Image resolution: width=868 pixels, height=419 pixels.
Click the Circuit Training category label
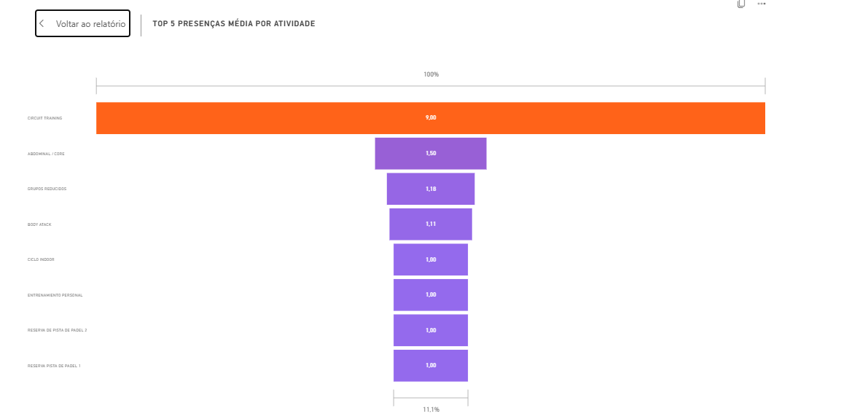45,118
